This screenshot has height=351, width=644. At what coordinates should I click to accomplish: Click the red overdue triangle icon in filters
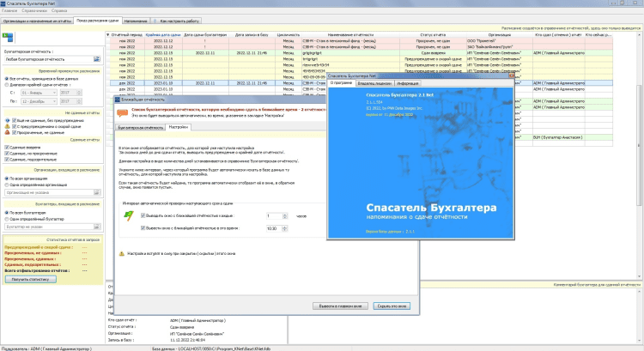coord(7,133)
